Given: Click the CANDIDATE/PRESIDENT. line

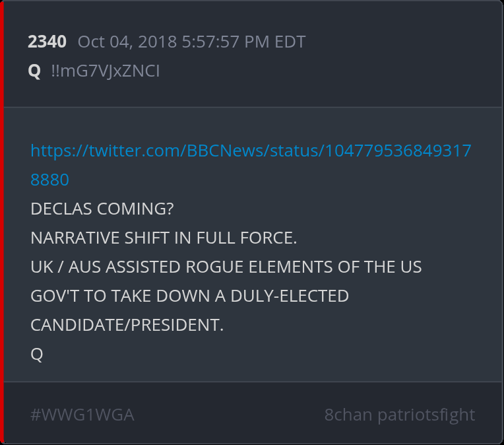Looking at the screenshot, I should click(x=127, y=325).
